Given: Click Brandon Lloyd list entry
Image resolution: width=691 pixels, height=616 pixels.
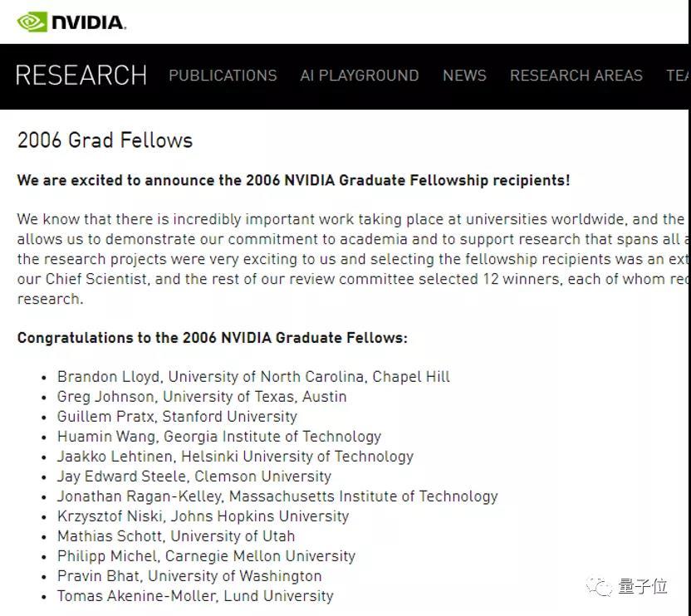Looking at the screenshot, I should pos(253,377).
